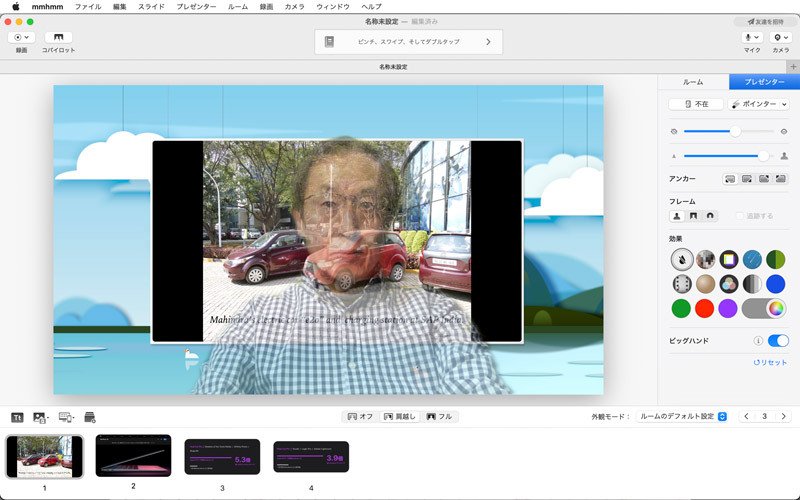Select the silhouette frame option
The height and width of the screenshot is (500, 800).
[677, 216]
